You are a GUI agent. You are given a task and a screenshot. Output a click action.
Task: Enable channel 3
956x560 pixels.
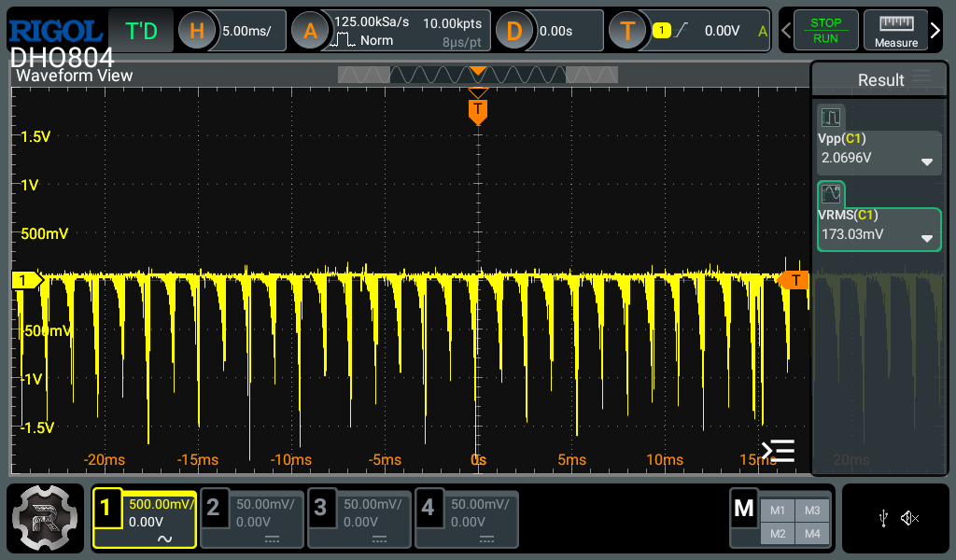click(x=358, y=519)
